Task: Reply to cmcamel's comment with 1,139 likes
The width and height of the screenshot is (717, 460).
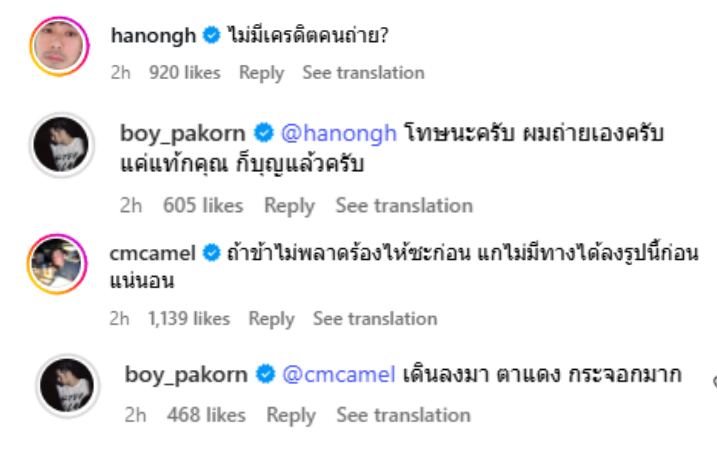Action: [x=271, y=319]
